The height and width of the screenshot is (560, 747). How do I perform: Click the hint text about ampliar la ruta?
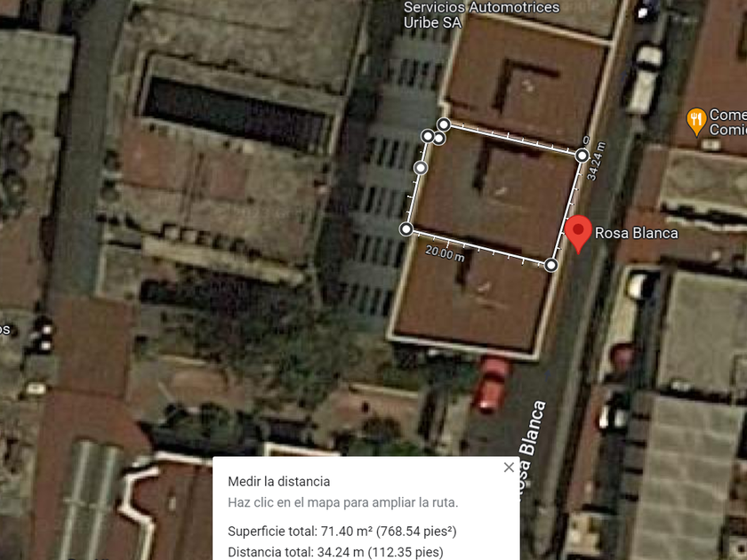[343, 502]
